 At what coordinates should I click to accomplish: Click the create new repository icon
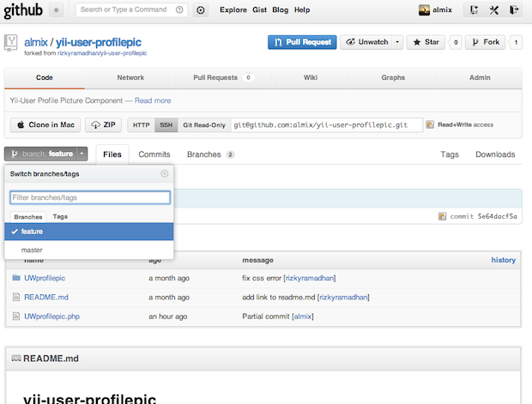(x=474, y=10)
